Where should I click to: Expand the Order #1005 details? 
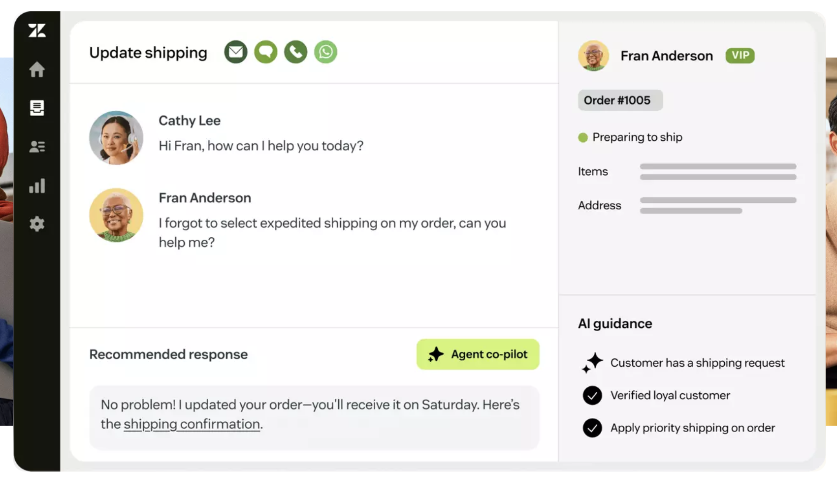620,100
